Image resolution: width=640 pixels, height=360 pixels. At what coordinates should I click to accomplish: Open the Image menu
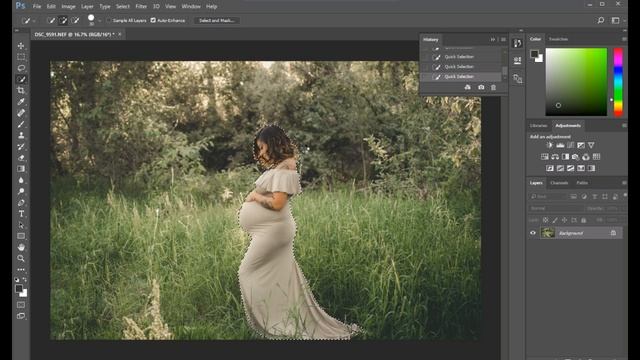point(68,7)
